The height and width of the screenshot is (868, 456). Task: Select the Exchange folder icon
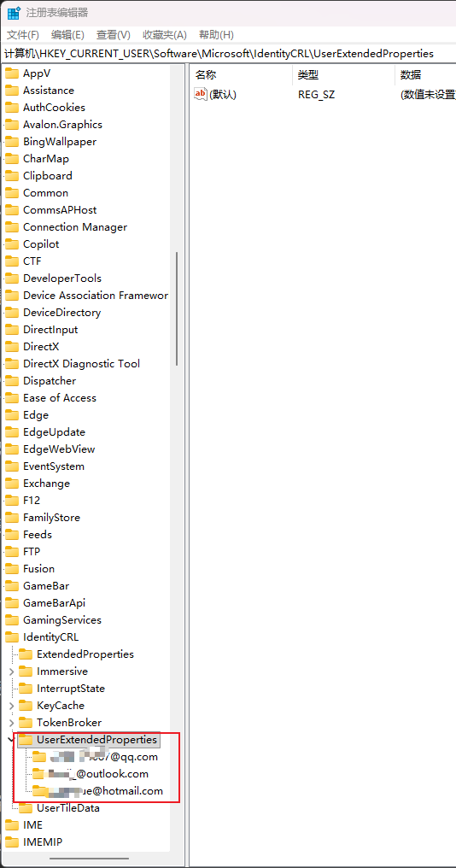coord(12,484)
